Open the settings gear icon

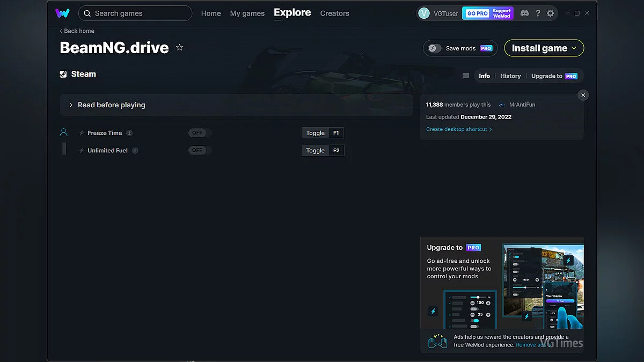tap(550, 13)
